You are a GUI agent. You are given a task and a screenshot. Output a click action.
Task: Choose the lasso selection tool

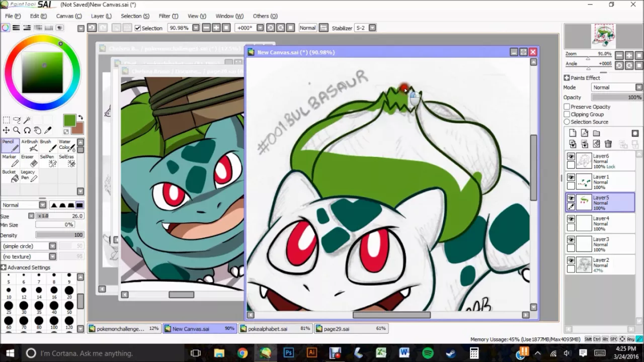coord(17,120)
